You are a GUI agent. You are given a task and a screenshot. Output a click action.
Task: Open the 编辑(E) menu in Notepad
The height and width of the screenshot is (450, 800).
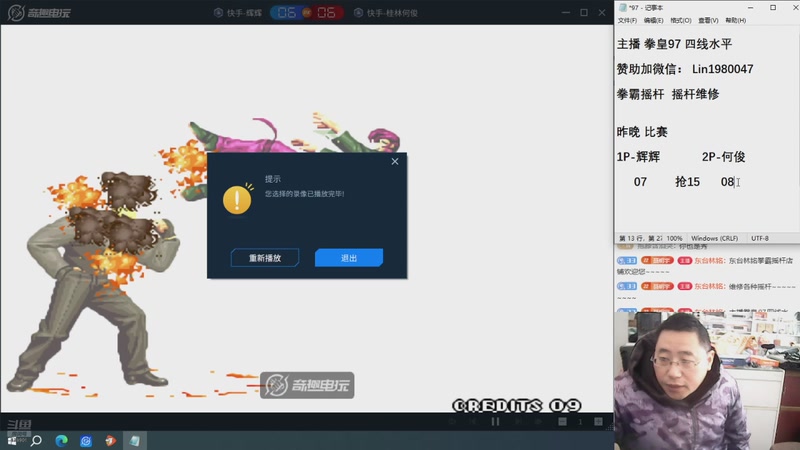tap(654, 20)
